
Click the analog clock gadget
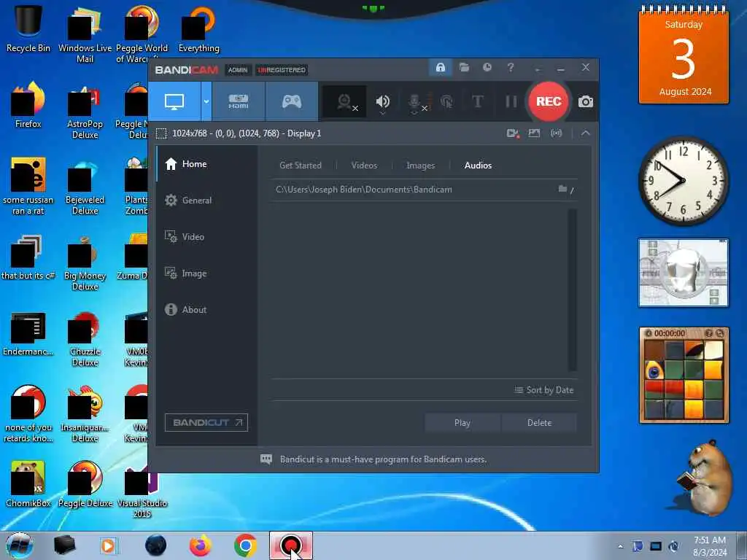pyautogui.click(x=684, y=181)
